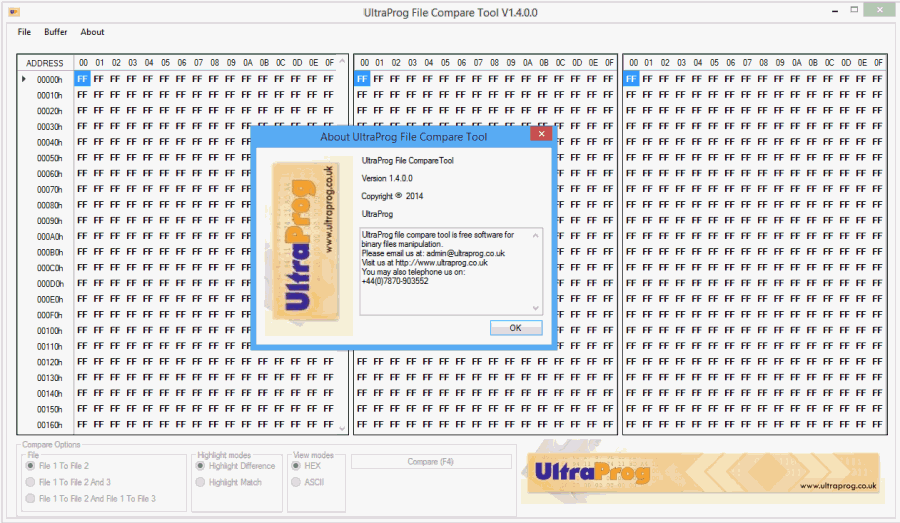Select the Highlight Difference radio button
900x523 pixels.
[x=202, y=466]
